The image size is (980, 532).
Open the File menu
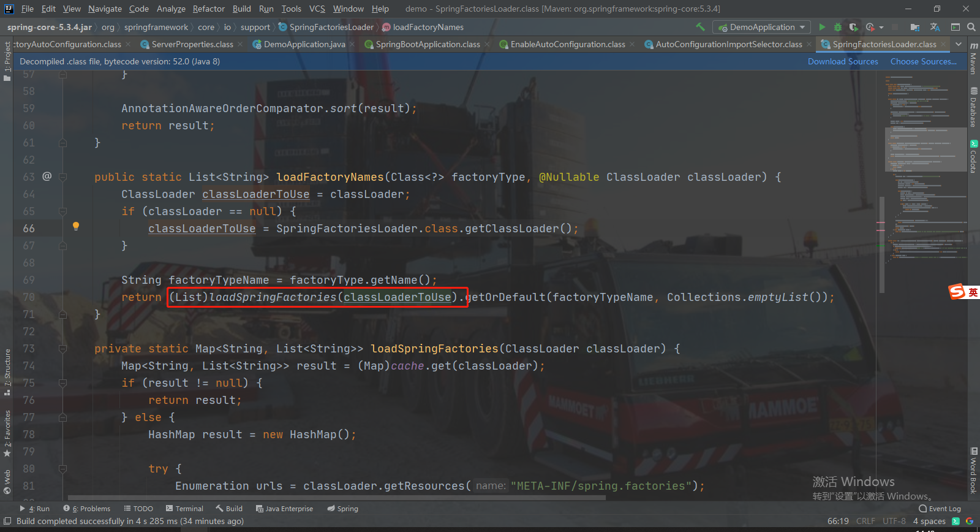(x=28, y=9)
